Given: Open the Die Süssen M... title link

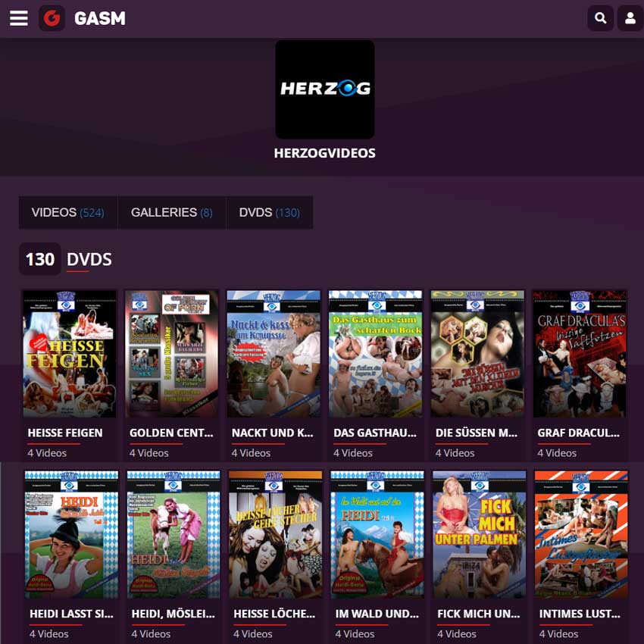Looking at the screenshot, I should (x=477, y=433).
